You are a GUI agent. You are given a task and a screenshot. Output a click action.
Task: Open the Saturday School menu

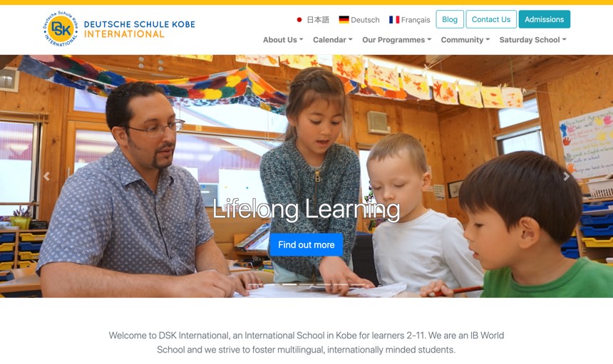click(x=533, y=40)
